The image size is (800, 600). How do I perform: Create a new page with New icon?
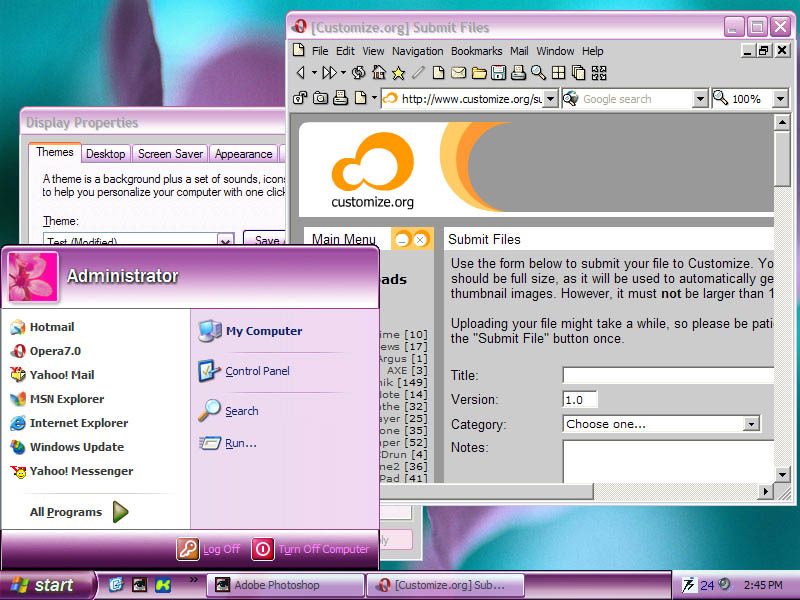tap(438, 73)
